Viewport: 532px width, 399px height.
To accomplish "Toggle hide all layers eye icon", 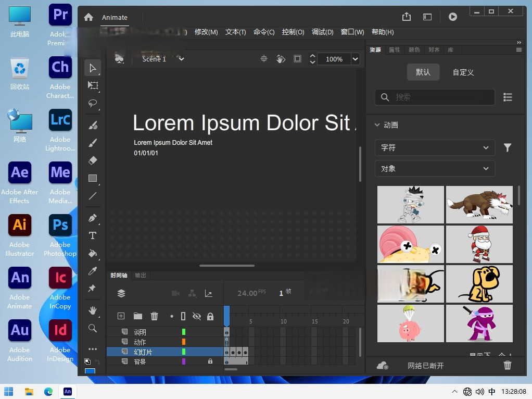I will [196, 316].
